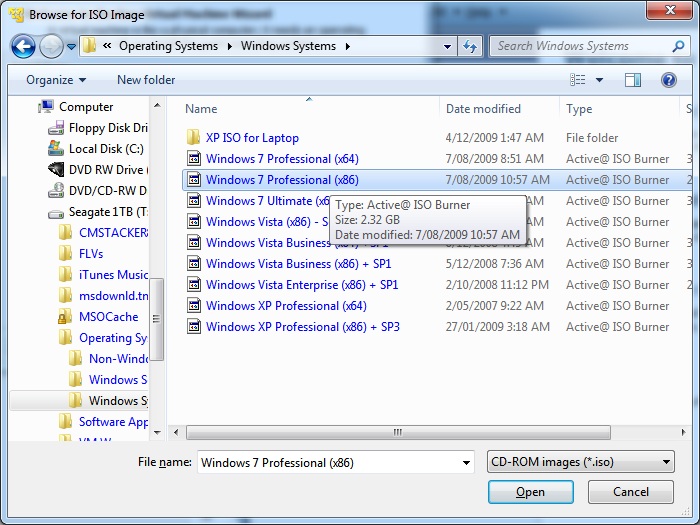700x525 pixels.
Task: Click the Open button
Action: 530,492
